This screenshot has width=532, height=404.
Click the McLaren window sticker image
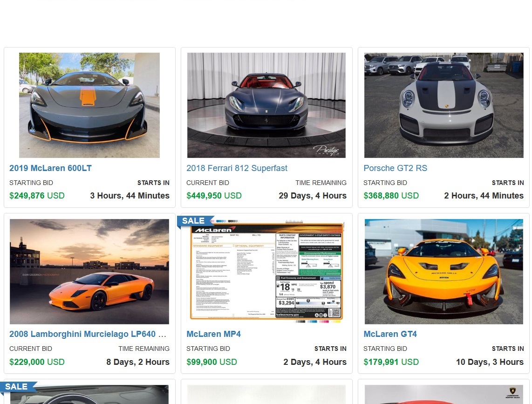pos(266,272)
